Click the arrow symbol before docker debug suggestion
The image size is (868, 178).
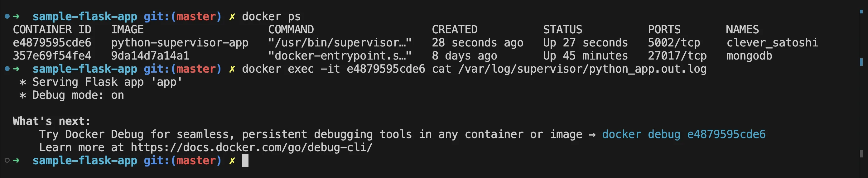tap(592, 135)
